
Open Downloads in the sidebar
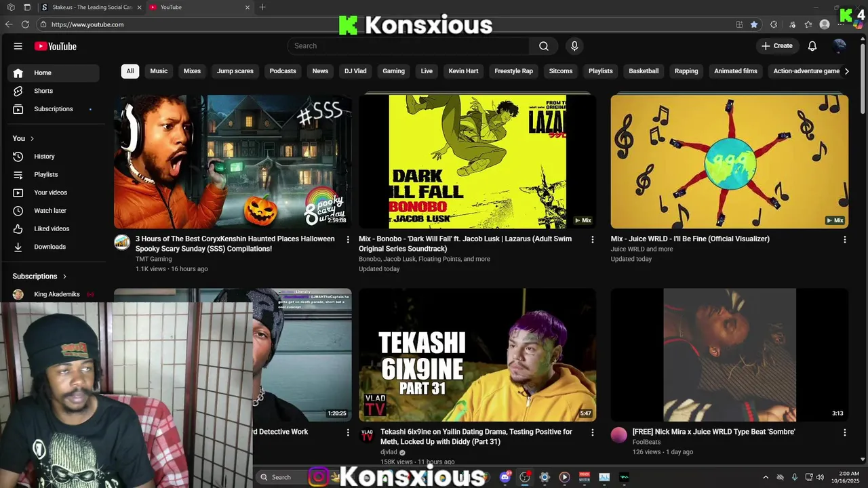pos(54,247)
